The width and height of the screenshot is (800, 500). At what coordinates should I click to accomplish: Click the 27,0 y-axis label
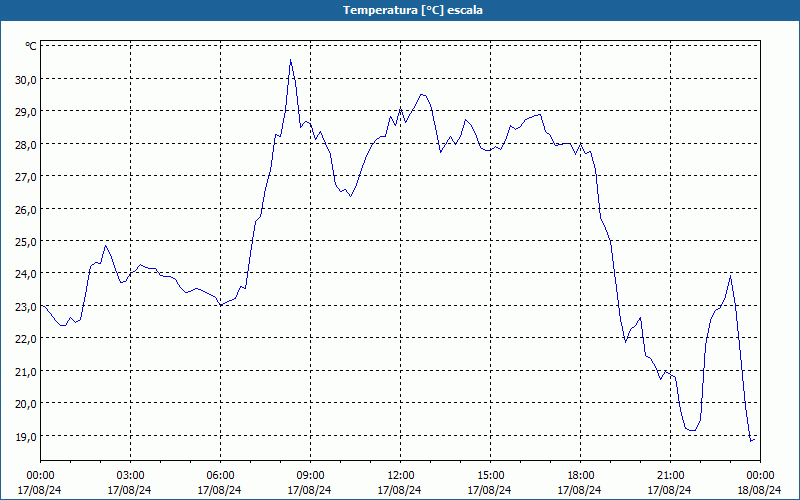[26, 177]
